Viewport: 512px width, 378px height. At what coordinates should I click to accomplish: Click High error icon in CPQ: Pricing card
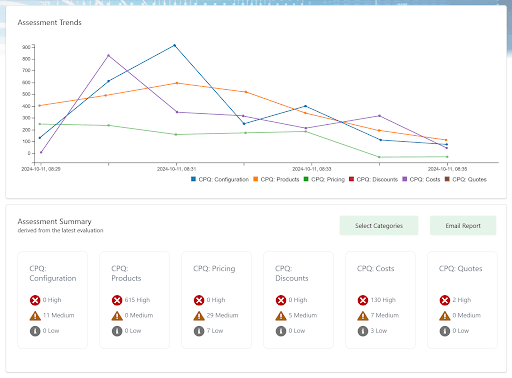tap(199, 300)
